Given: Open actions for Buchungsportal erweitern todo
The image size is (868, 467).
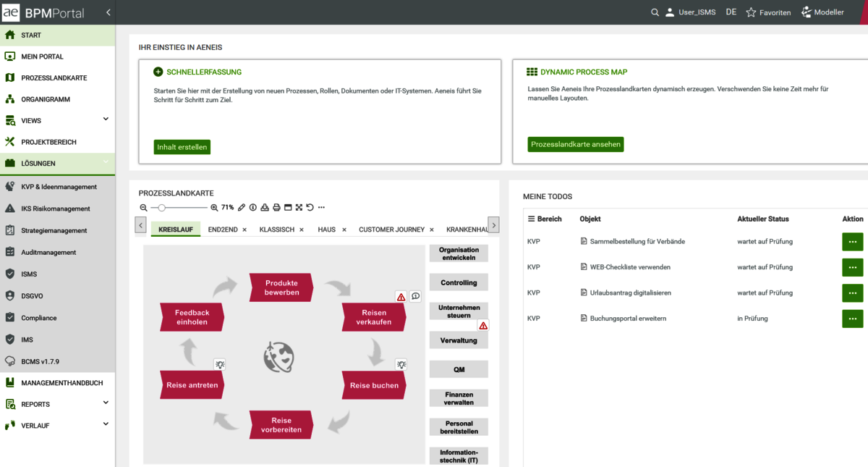Looking at the screenshot, I should coord(852,319).
